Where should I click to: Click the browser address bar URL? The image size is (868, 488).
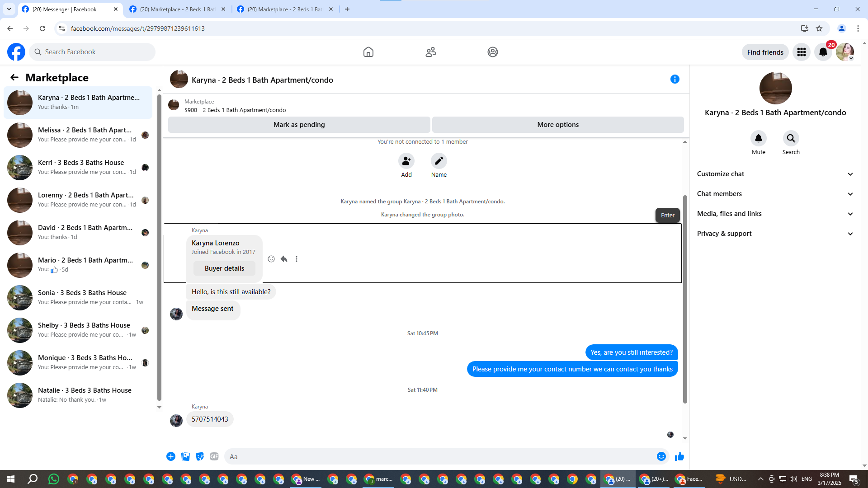point(138,28)
